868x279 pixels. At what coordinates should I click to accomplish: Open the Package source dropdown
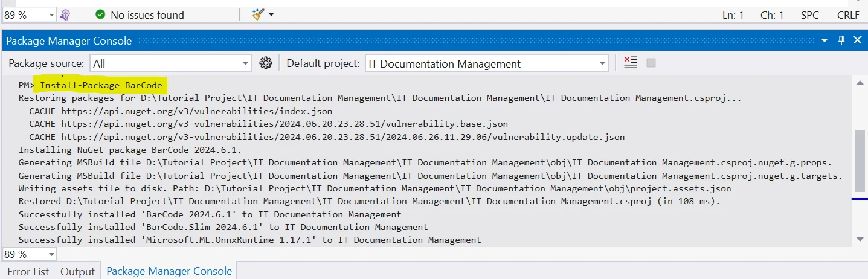(245, 63)
